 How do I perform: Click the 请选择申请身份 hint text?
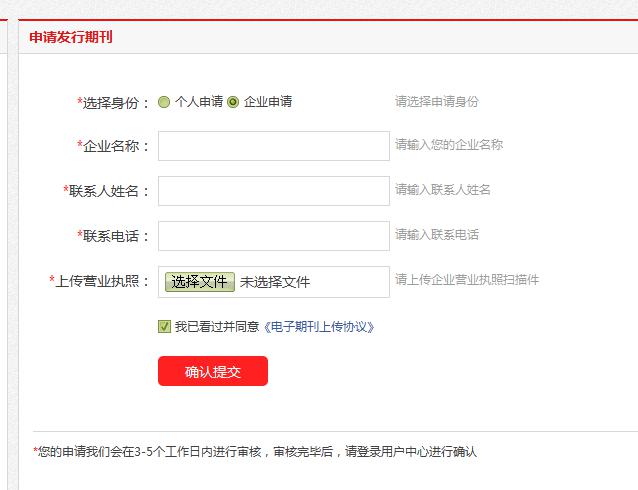(437, 101)
